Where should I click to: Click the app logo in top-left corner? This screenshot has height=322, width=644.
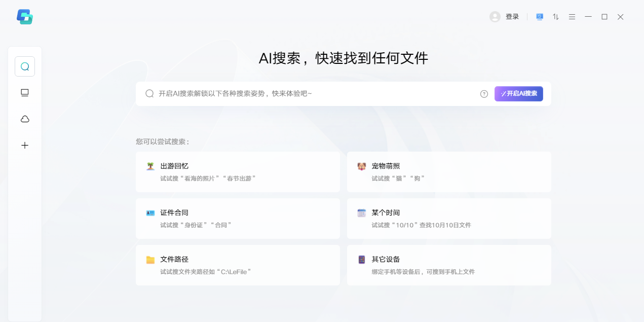(x=25, y=17)
